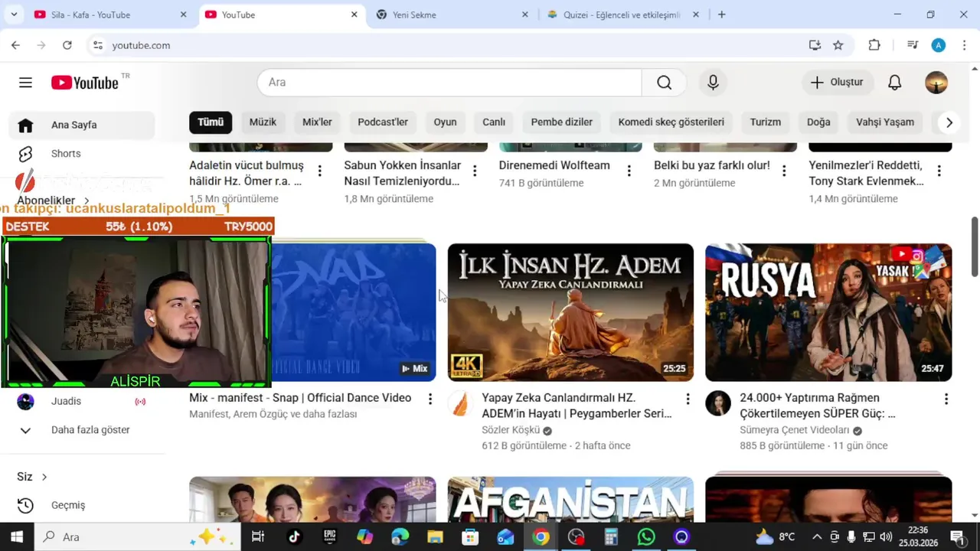Open Mix - manifest Snap title link
980x551 pixels.
300,398
